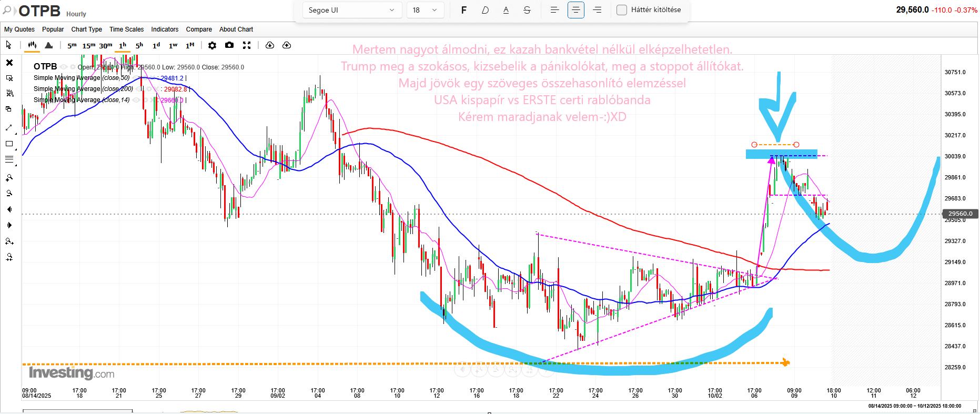Enter fullscreen mode from the chart toolbar
980x414 pixels.
[x=247, y=45]
